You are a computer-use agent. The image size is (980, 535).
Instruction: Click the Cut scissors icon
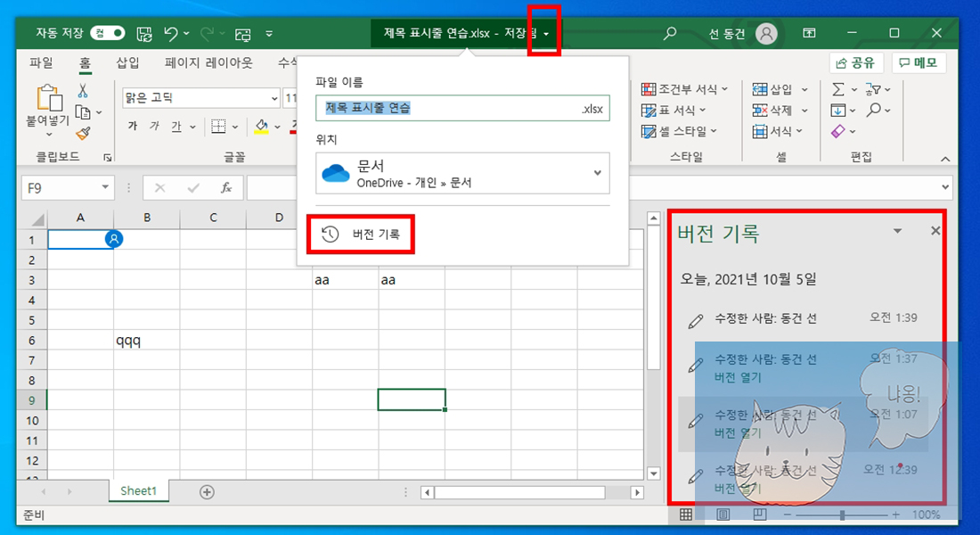click(x=83, y=91)
